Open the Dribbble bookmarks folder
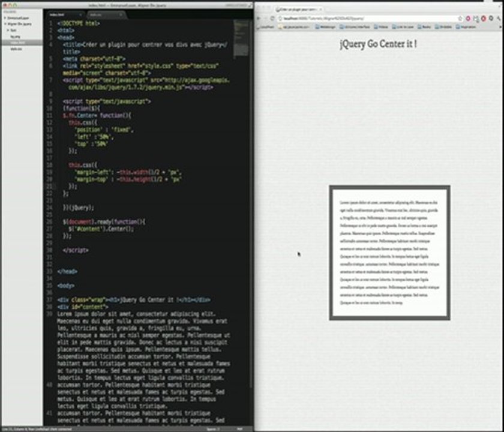The width and height of the screenshot is (504, 432). point(443,27)
